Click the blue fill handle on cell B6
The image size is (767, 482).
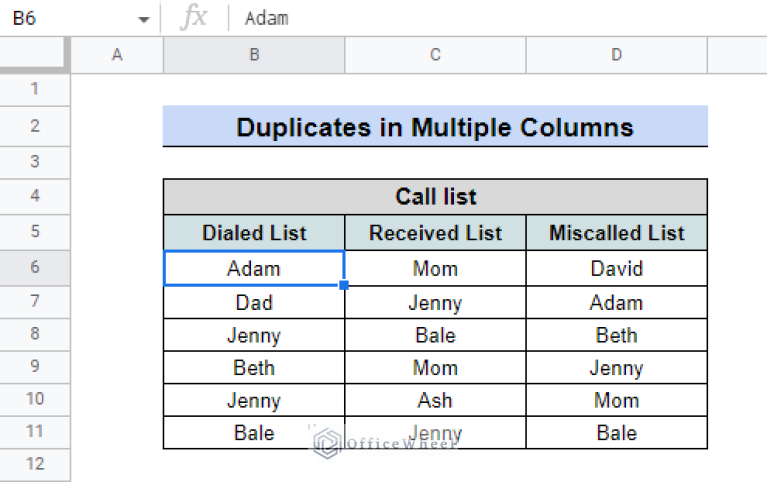344,285
